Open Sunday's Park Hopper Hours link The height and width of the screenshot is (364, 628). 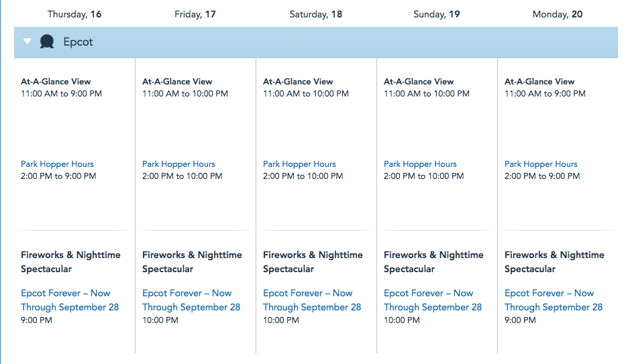(420, 164)
